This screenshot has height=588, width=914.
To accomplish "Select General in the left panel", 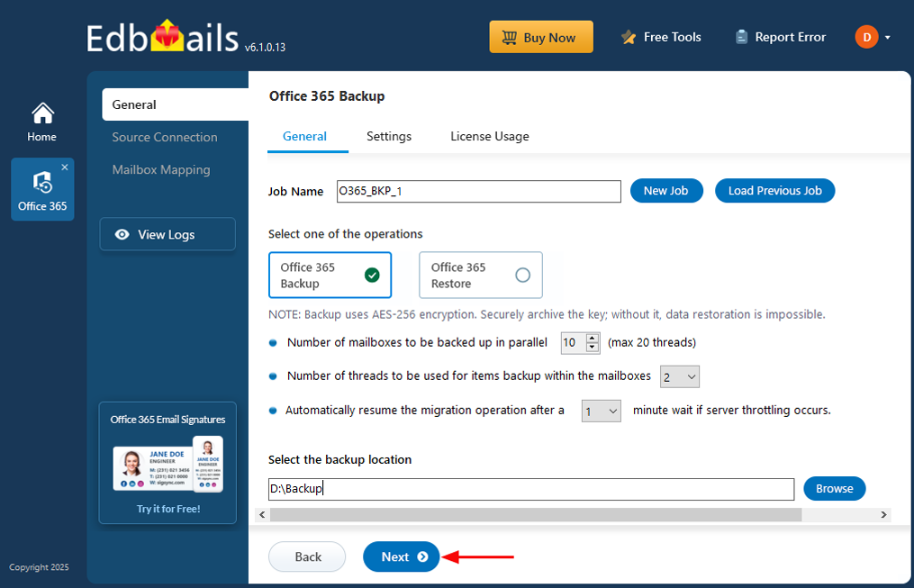I will click(176, 104).
